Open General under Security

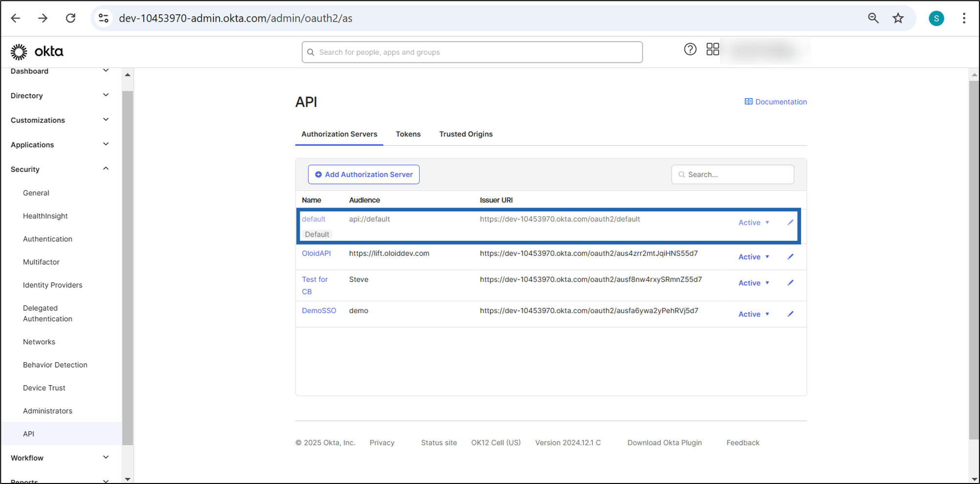click(x=36, y=193)
